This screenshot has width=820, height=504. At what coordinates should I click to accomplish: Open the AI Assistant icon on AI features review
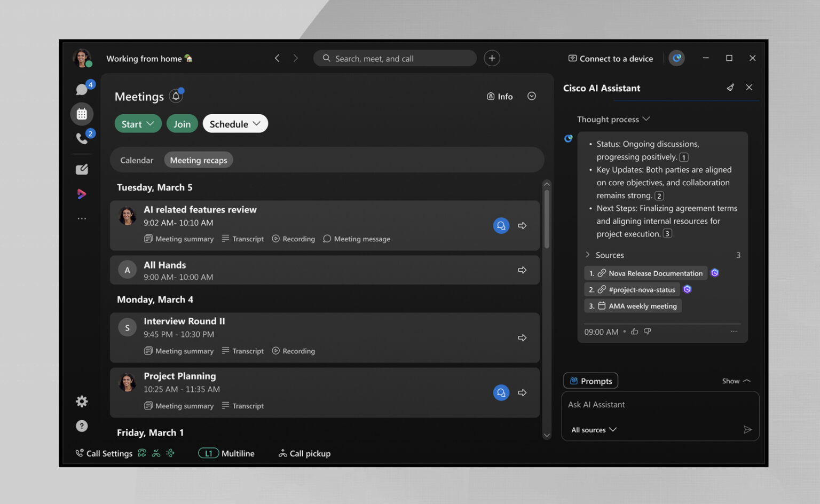click(501, 225)
